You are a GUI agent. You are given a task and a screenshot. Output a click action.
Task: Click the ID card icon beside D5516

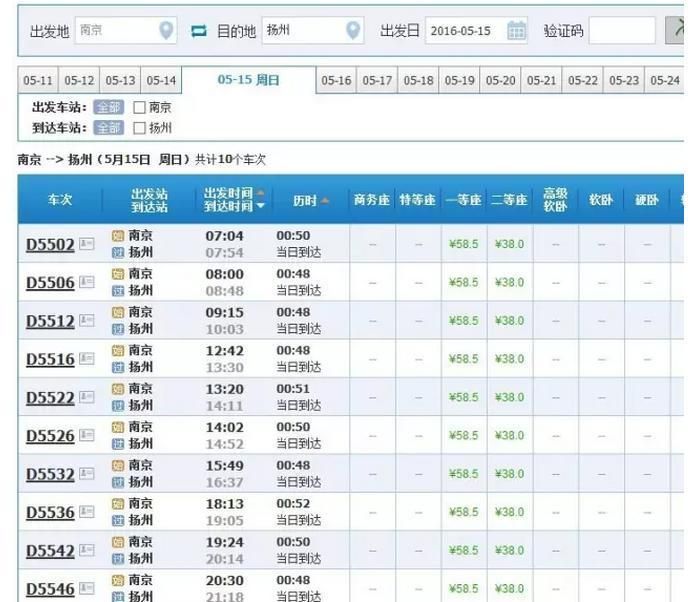click(87, 359)
